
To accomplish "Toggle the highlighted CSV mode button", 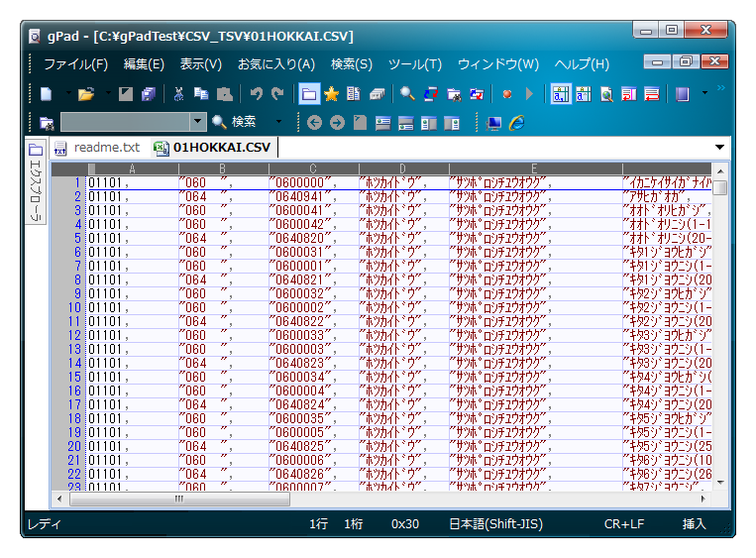I will tap(561, 94).
